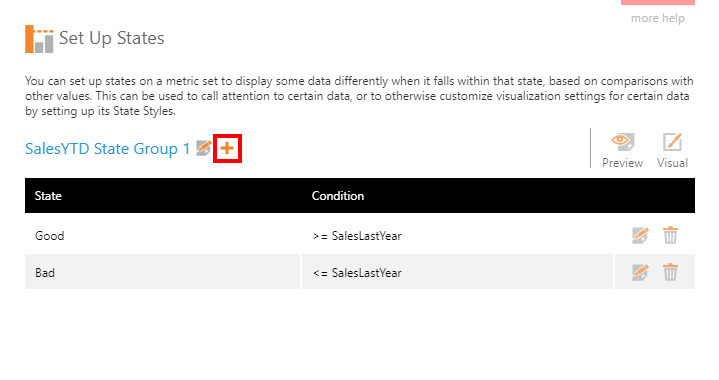The width and height of the screenshot is (719, 380).
Task: Select the SalesYTD State Group 1 title
Action: pos(107,149)
